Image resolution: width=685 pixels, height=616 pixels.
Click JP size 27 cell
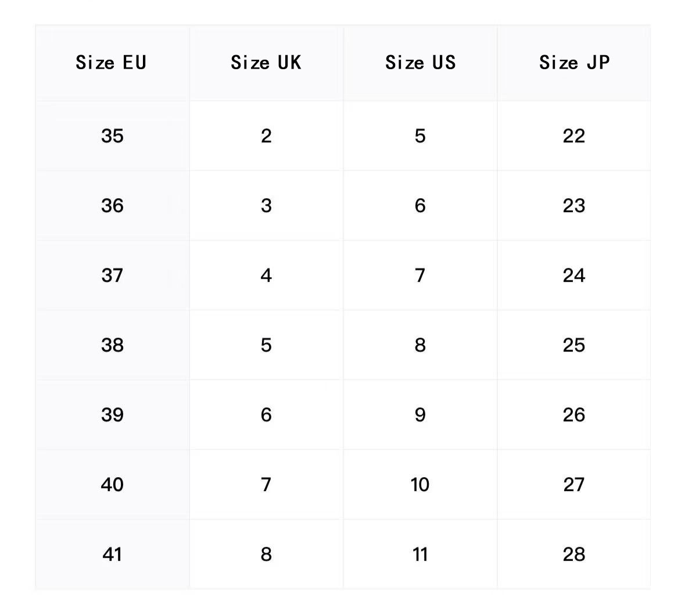(574, 485)
